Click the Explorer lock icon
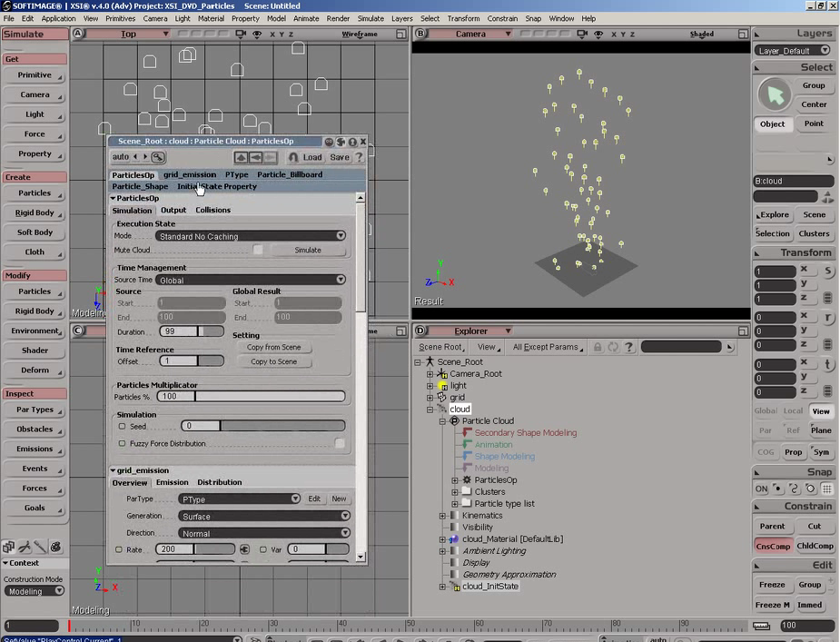This screenshot has width=840, height=642. [597, 347]
